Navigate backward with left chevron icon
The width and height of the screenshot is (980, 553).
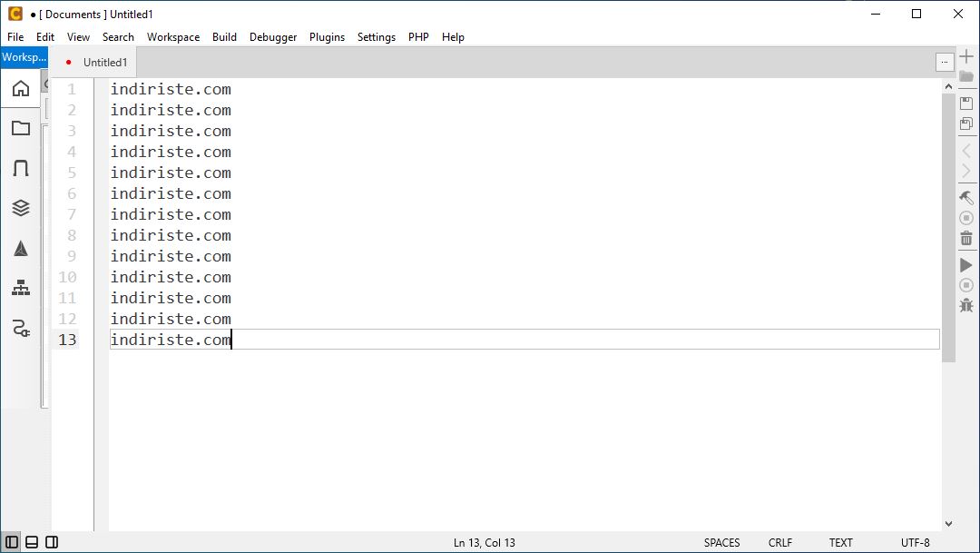[966, 151]
